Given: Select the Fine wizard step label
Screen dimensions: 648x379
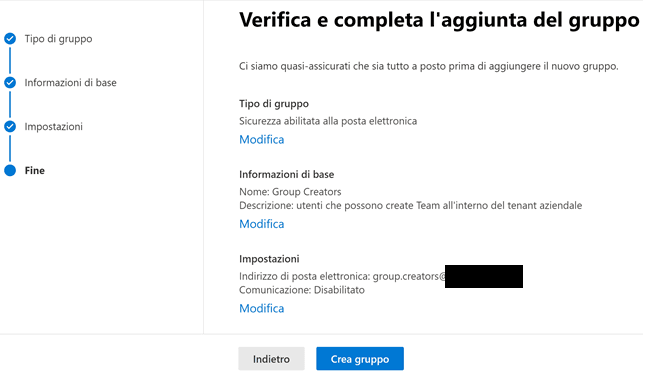Looking at the screenshot, I should 34,170.
